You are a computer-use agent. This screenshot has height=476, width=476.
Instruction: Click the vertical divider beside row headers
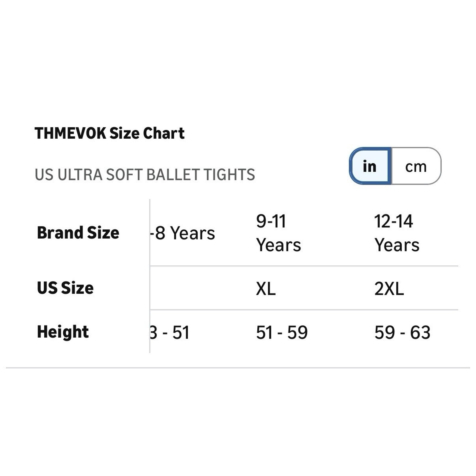click(x=150, y=276)
